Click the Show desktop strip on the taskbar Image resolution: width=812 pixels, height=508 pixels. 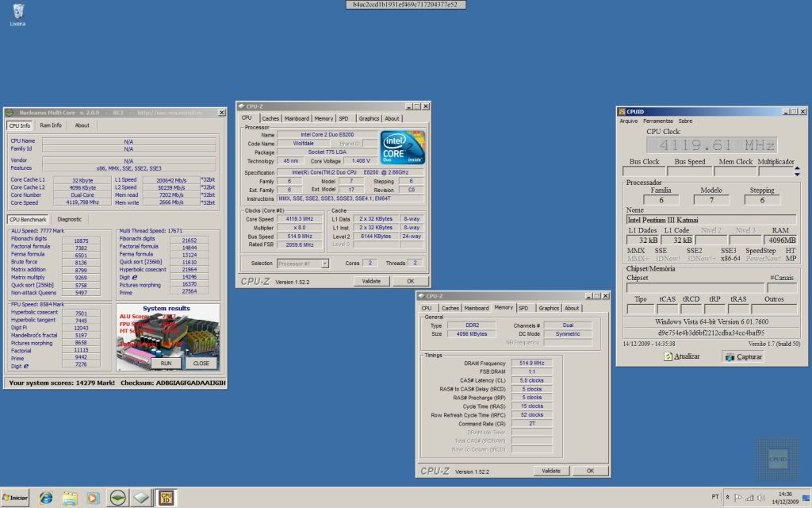tap(806, 498)
